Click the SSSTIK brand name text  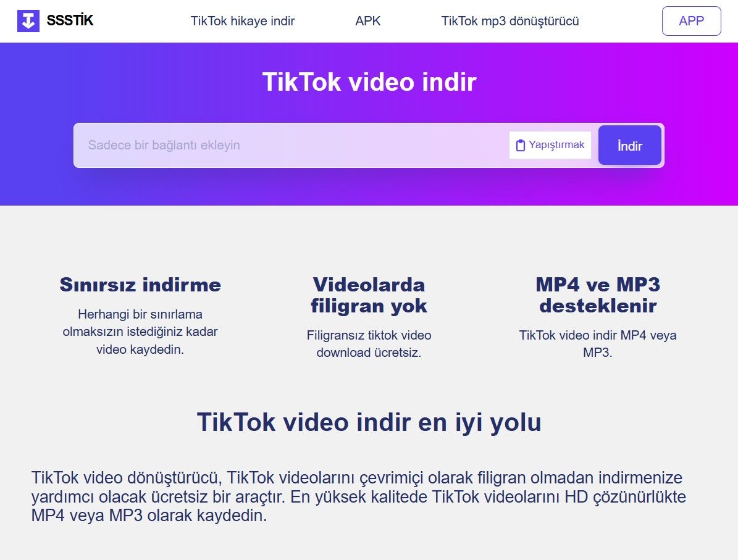pyautogui.click(x=70, y=21)
